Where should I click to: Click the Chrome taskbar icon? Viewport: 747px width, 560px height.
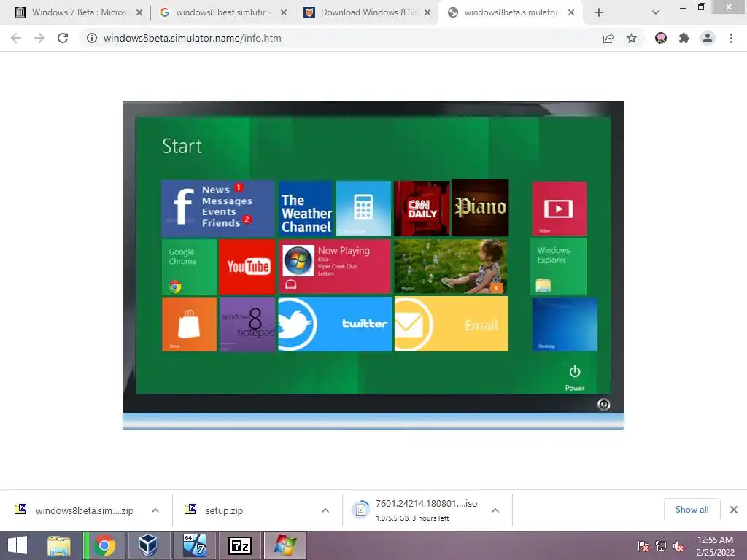(x=104, y=545)
